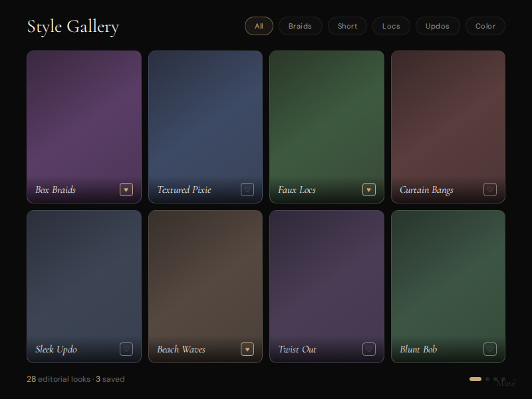Filter gallery by Color

485,26
